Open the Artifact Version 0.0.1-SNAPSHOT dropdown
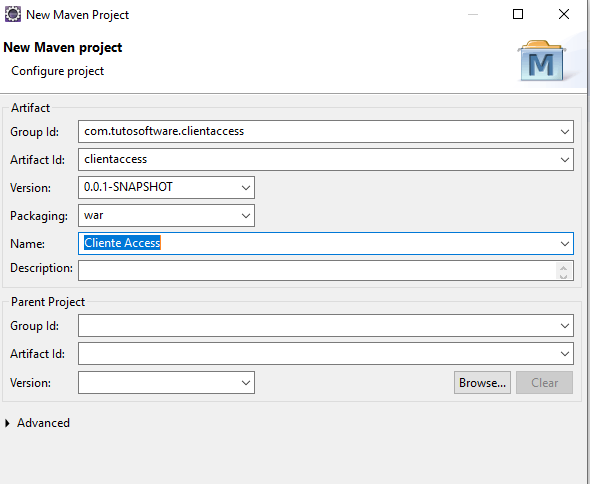The image size is (590, 484). (246, 187)
